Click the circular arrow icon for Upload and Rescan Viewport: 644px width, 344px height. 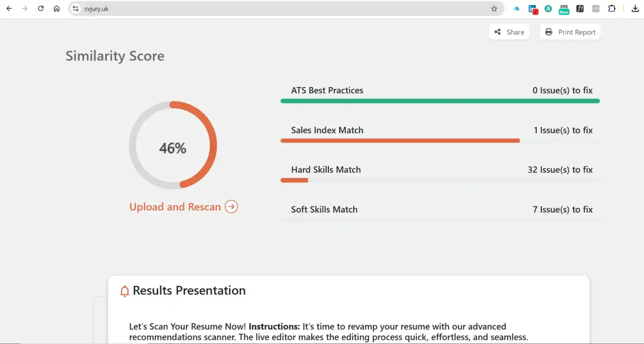[231, 207]
